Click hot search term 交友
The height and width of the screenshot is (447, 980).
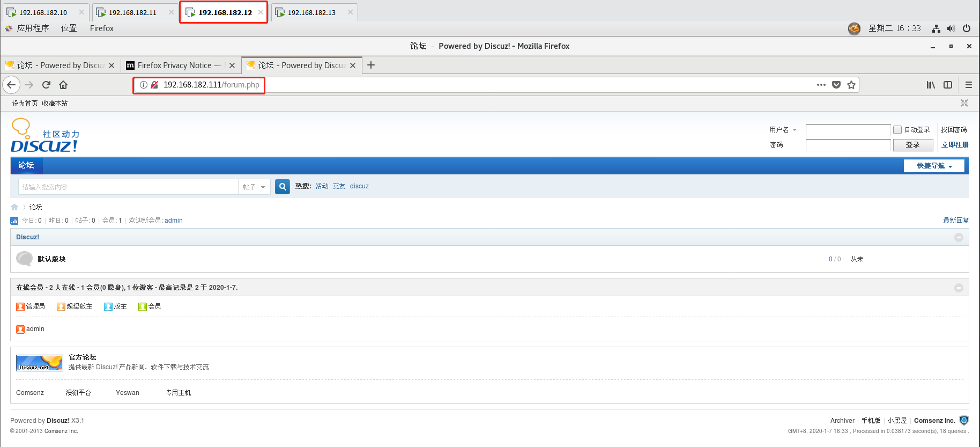[339, 186]
